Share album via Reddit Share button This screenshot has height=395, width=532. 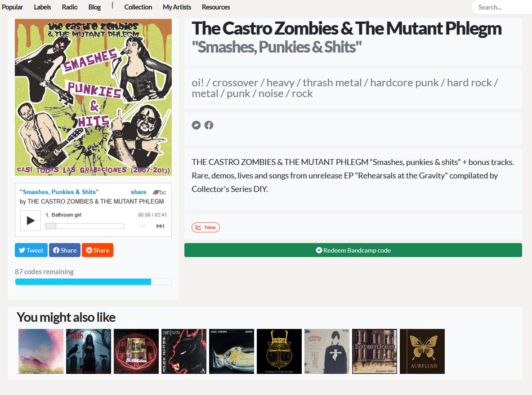point(98,250)
